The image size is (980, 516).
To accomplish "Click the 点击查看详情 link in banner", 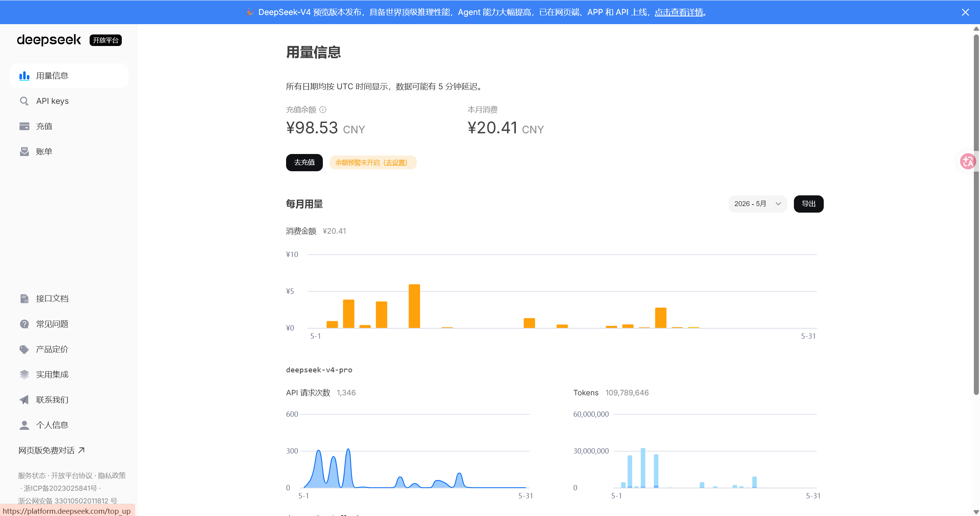I will click(679, 12).
